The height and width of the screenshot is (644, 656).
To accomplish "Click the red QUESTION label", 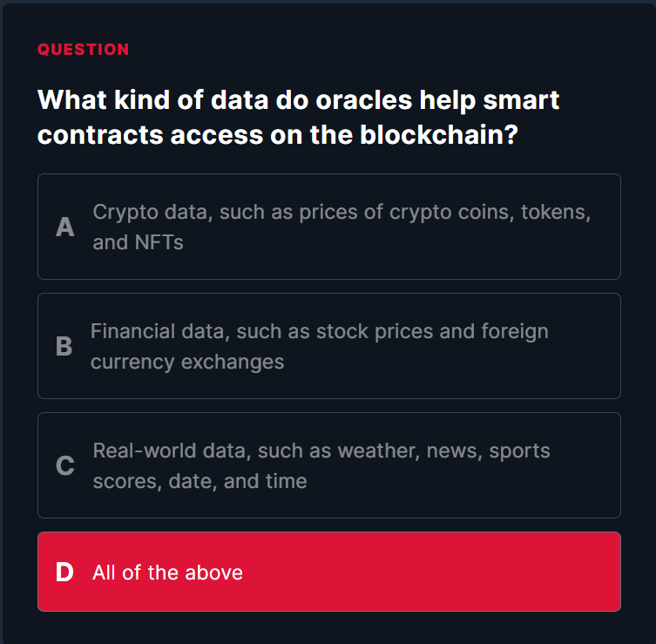I will point(83,50).
